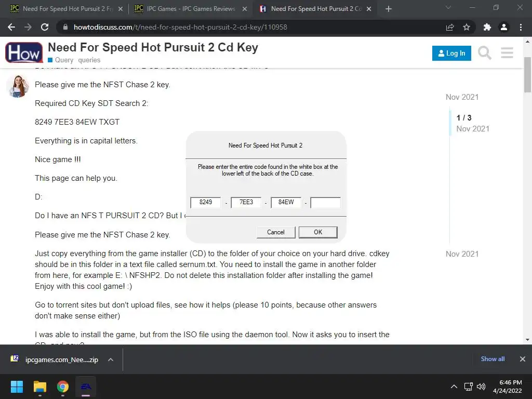The image size is (532, 399).
Task: Open the Windows Start menu
Action: click(x=17, y=387)
